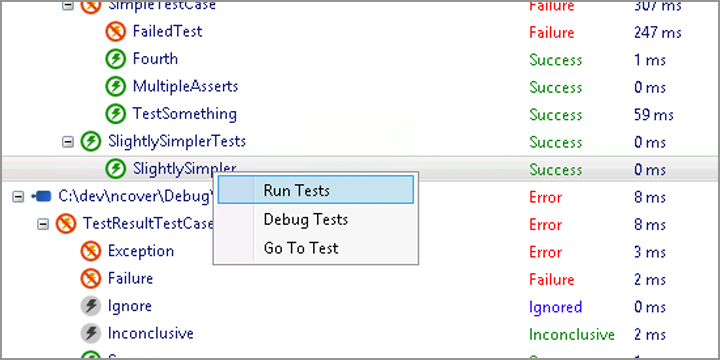
Task: Click the failed icon next to FailedTest
Action: (115, 32)
